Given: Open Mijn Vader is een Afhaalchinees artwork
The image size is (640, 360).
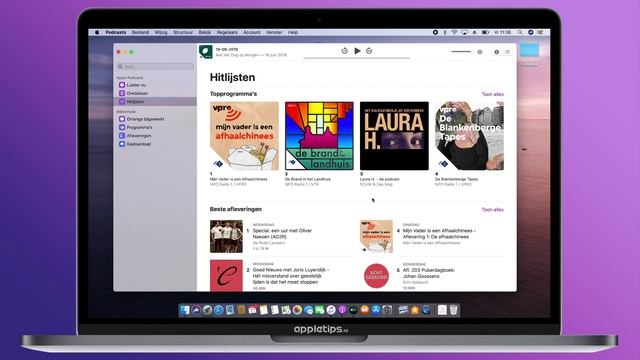Looking at the screenshot, I should click(244, 136).
